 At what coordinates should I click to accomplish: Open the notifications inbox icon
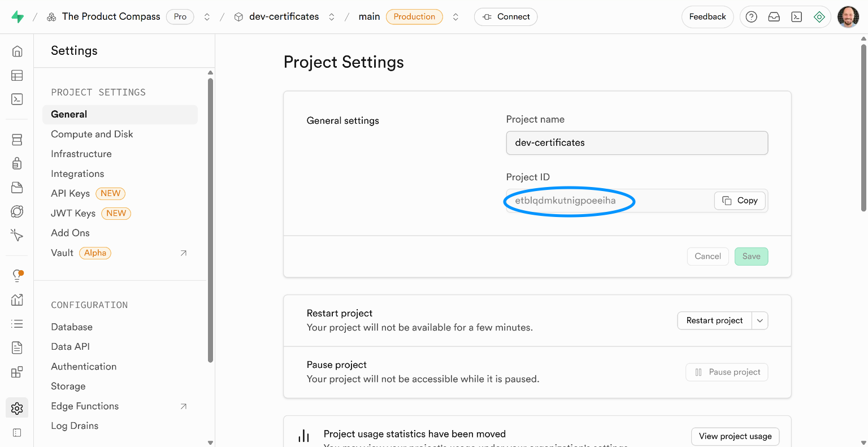[x=774, y=16]
